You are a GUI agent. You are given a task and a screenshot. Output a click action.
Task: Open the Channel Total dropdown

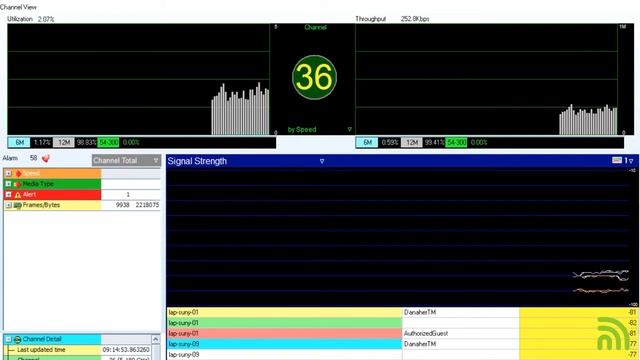pos(126,160)
